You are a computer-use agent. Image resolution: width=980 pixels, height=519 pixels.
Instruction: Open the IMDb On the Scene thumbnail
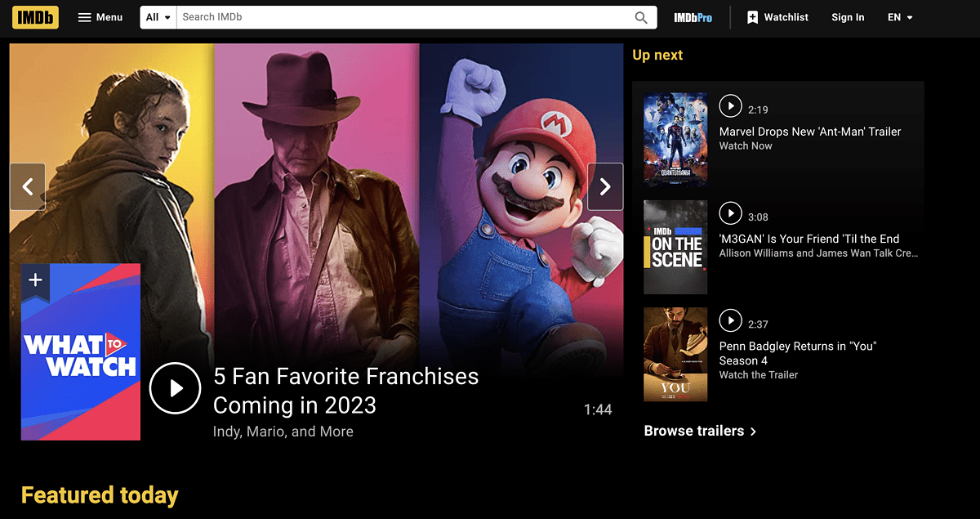click(x=675, y=247)
